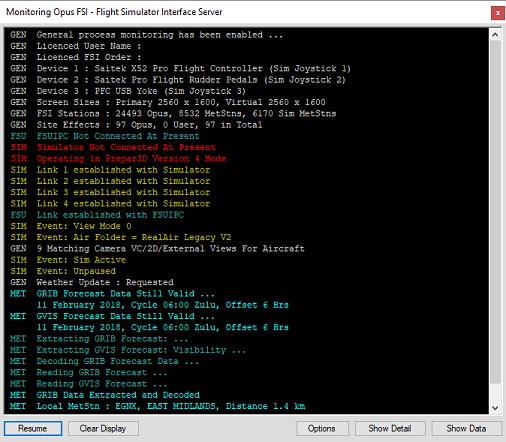Click the vertical scrollbar thumb
Viewport: 506px width, 442px height.
coord(495,212)
